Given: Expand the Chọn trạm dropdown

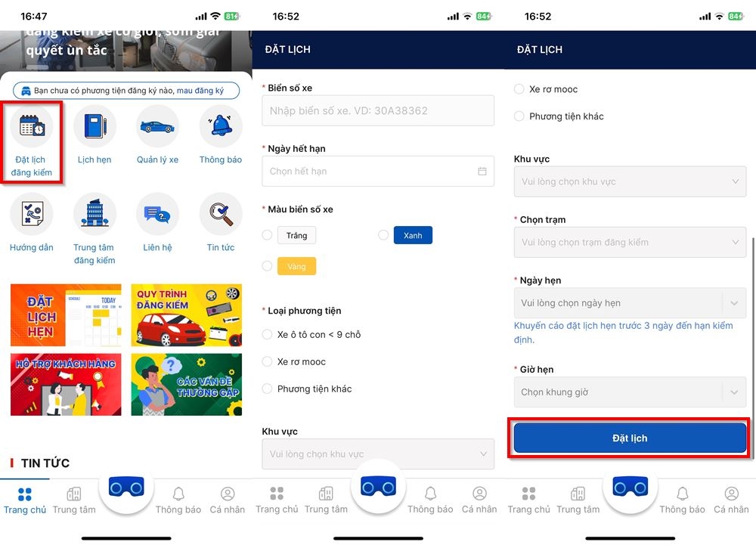Looking at the screenshot, I should point(630,242).
